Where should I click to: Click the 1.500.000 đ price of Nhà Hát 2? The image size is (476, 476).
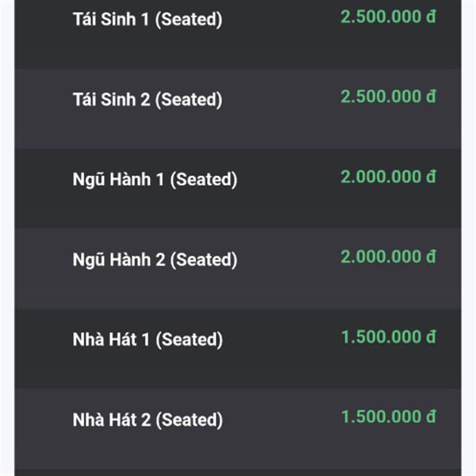pyautogui.click(x=389, y=416)
